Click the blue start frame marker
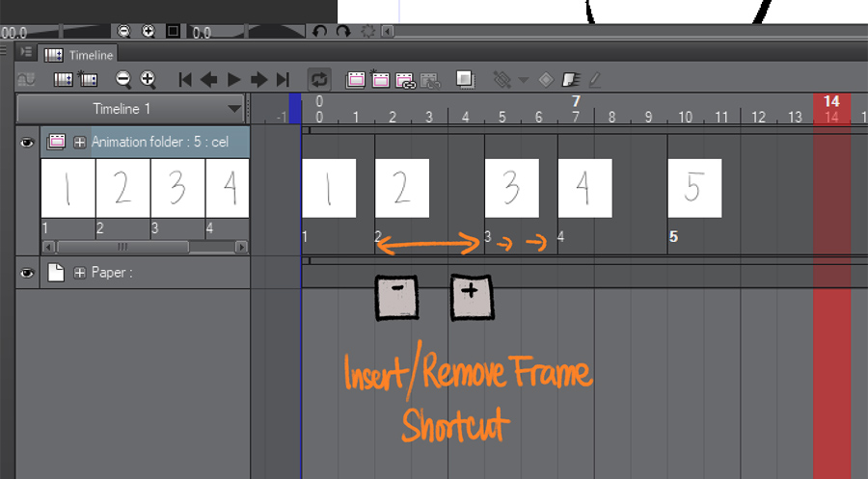868x479 pixels. coord(295,108)
